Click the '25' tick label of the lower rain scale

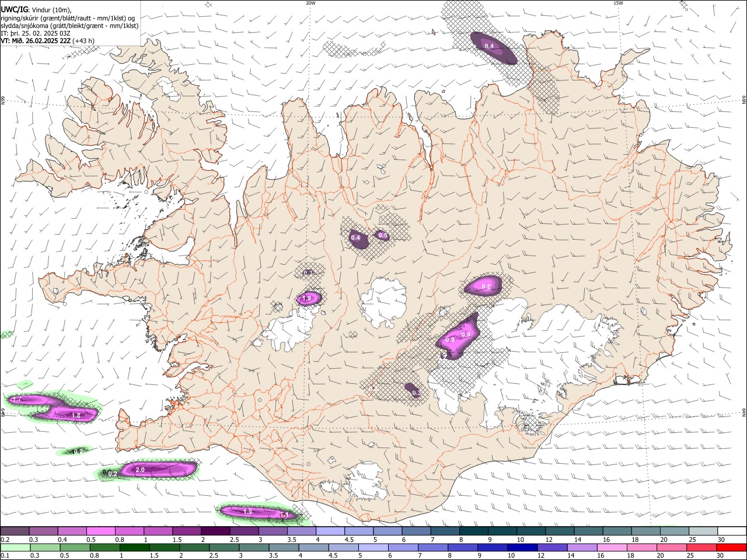tap(692, 556)
